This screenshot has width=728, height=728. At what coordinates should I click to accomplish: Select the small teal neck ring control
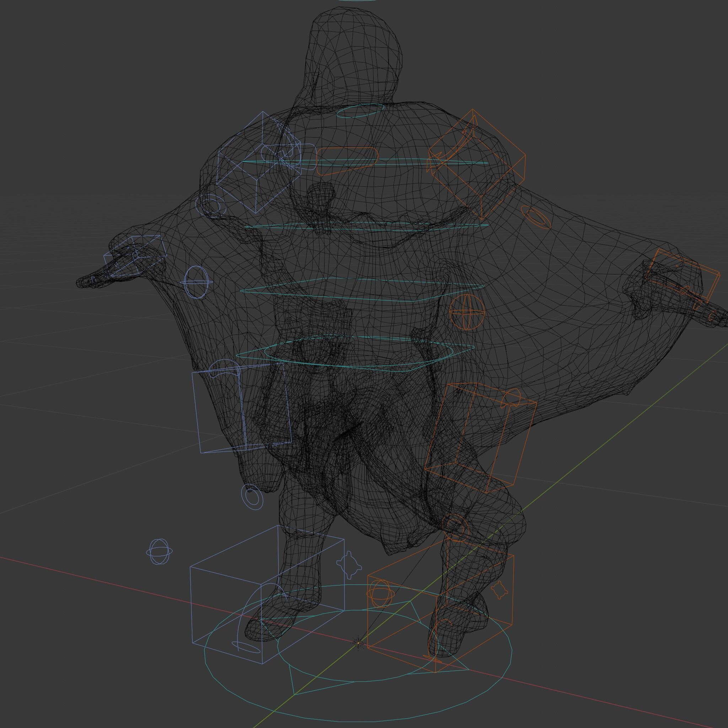coord(360,111)
